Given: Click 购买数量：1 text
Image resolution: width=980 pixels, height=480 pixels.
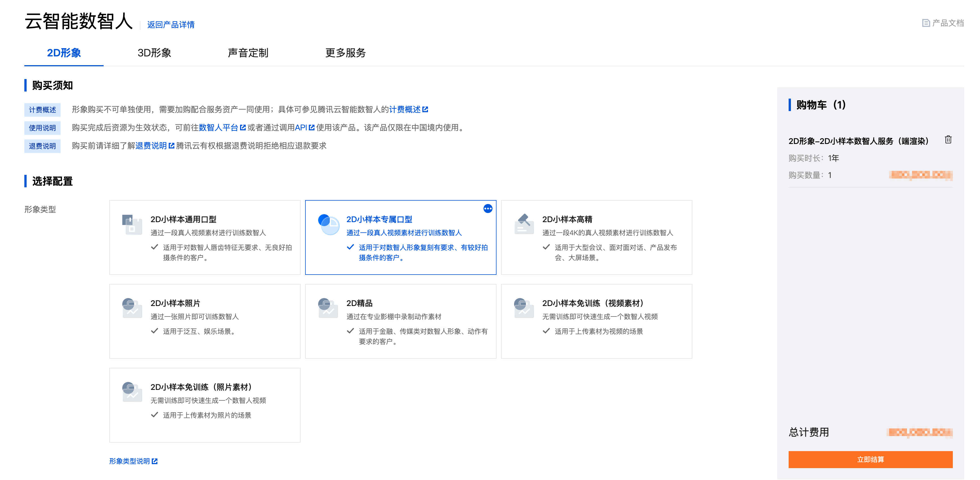Looking at the screenshot, I should (x=810, y=175).
